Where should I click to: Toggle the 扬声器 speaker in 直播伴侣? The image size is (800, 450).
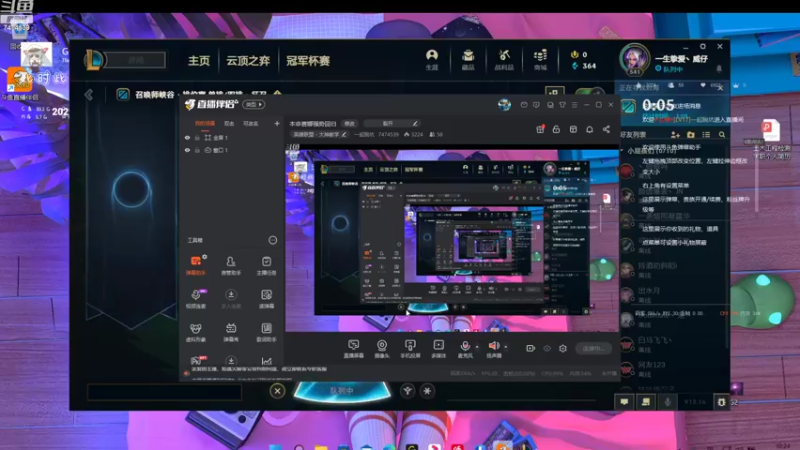493,349
